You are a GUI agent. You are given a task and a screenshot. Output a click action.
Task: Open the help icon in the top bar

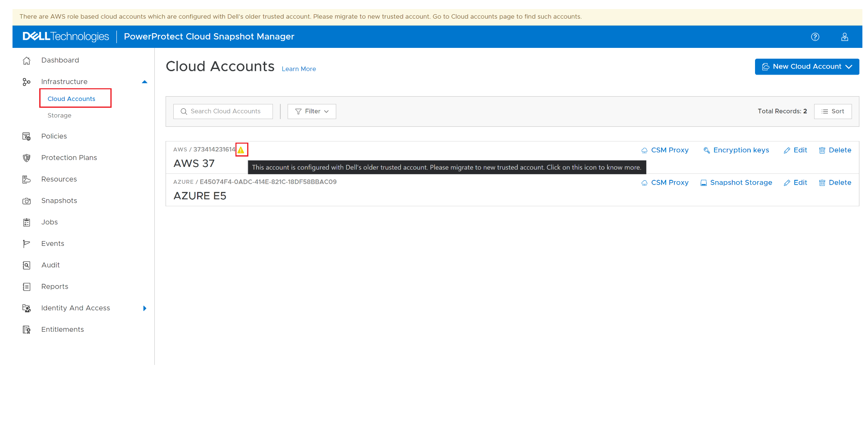(x=815, y=37)
